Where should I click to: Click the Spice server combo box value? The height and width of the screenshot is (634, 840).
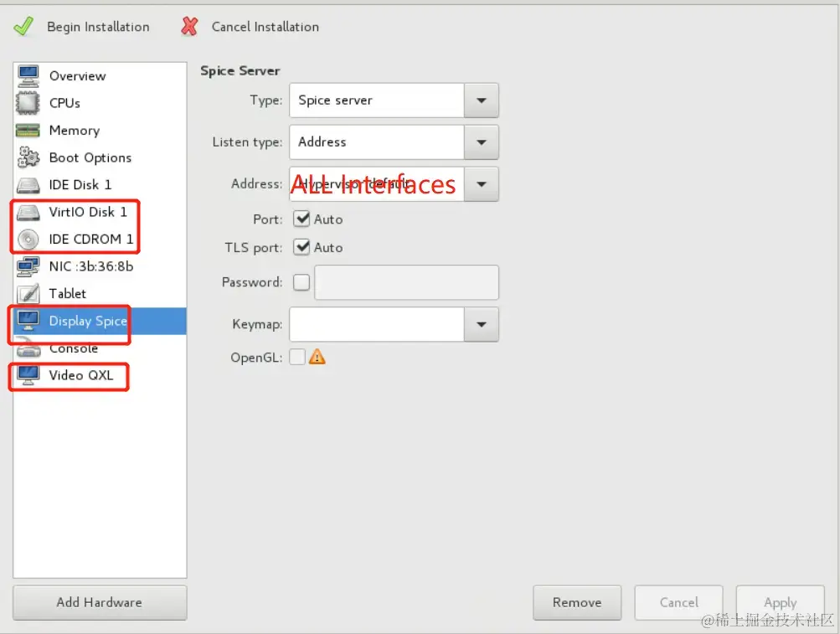(377, 101)
